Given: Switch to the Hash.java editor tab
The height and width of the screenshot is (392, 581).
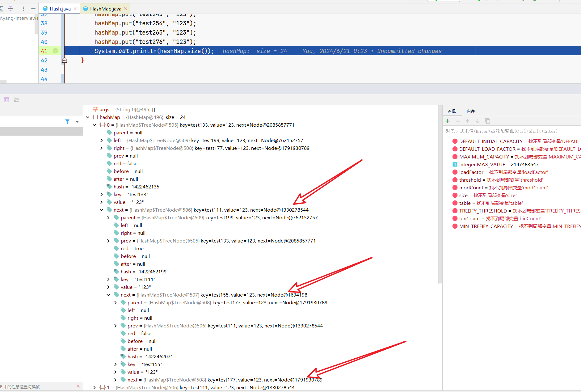Looking at the screenshot, I should click(60, 9).
